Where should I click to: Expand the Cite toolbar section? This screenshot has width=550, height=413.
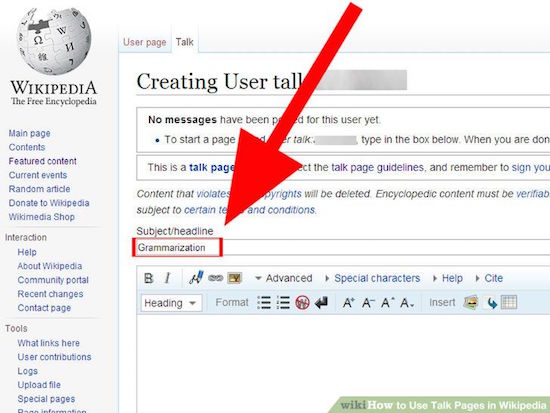pos(489,278)
